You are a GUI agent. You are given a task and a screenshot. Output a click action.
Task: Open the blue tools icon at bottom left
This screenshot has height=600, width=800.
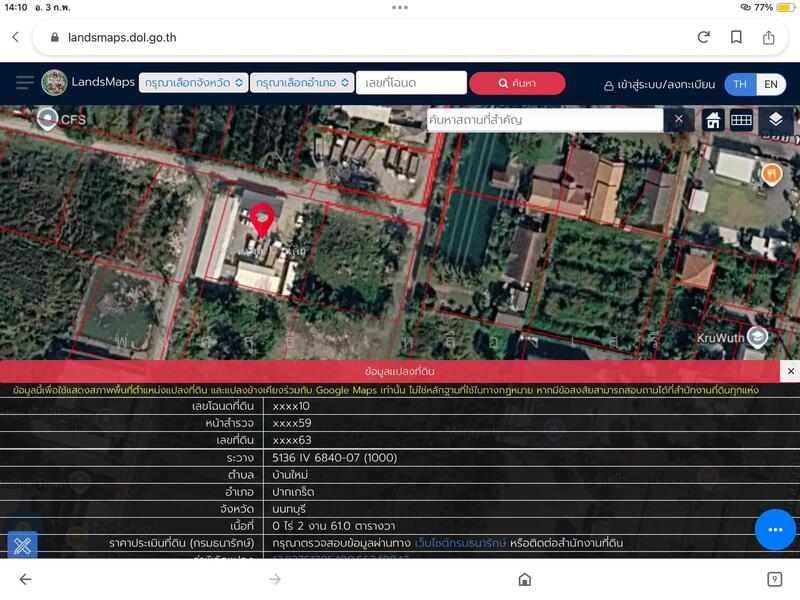22,545
